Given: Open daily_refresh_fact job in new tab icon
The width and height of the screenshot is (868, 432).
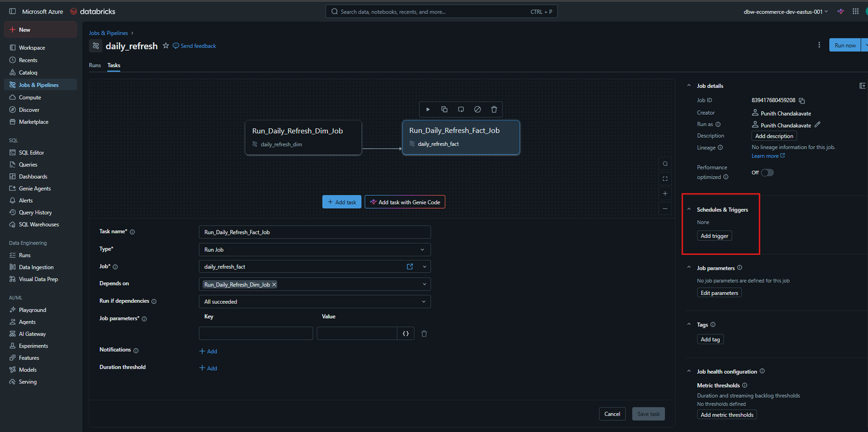Looking at the screenshot, I should click(410, 267).
